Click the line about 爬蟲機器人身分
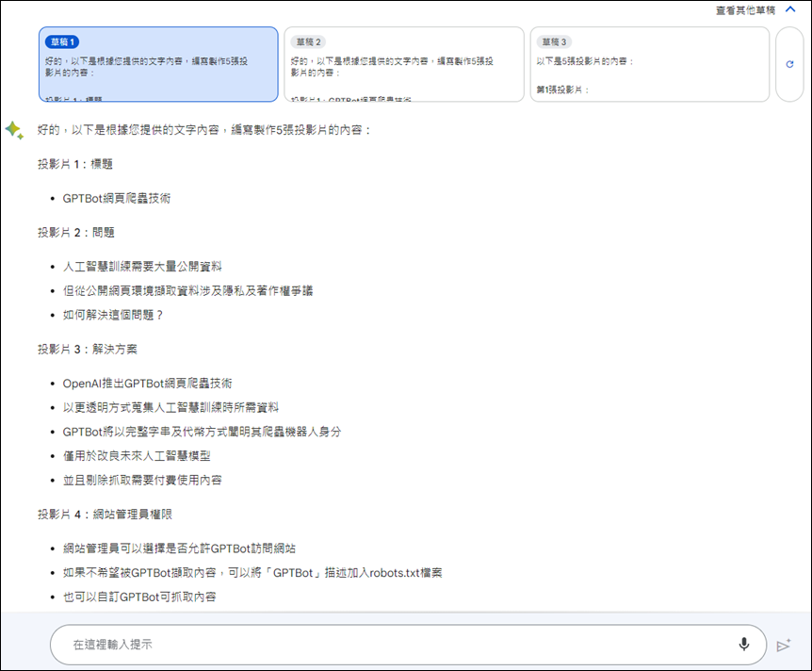812x671 pixels. click(202, 432)
